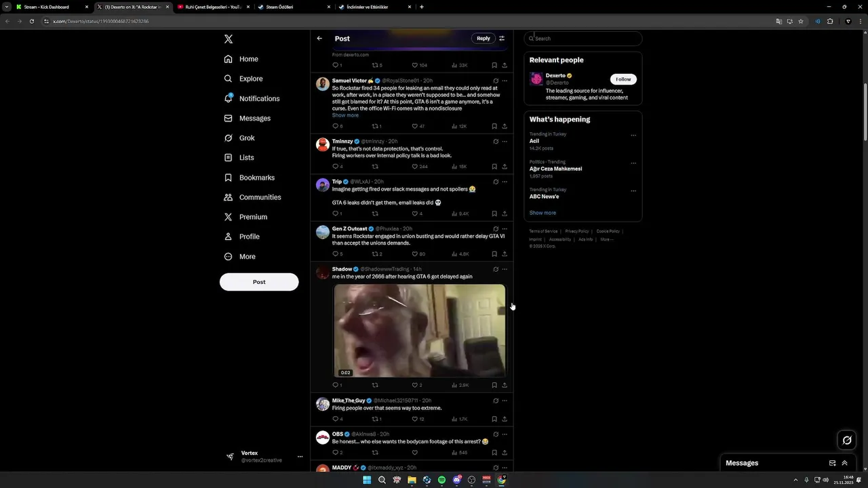Image resolution: width=868 pixels, height=488 pixels.
Task: Open the ABC News'e trending topic
Action: click(x=544, y=197)
